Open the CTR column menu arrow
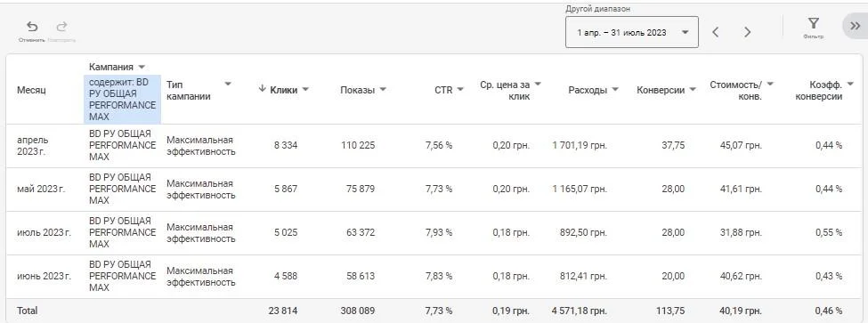 coord(460,90)
